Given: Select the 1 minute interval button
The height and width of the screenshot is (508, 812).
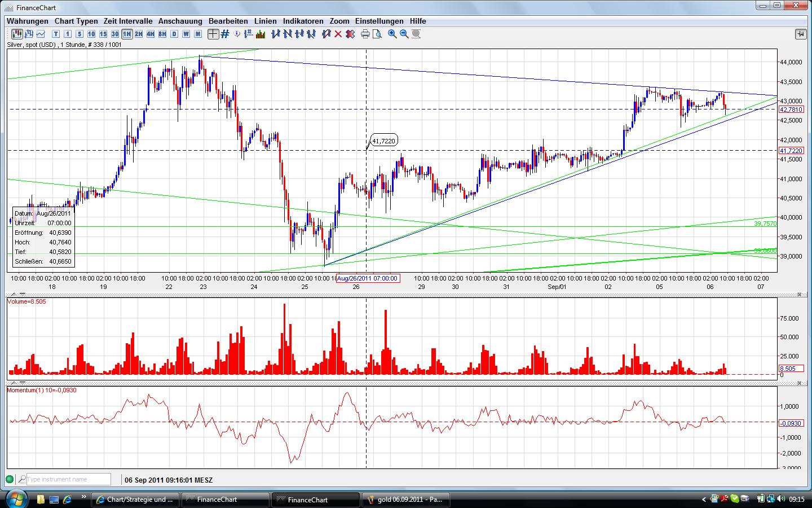Looking at the screenshot, I should coord(68,34).
